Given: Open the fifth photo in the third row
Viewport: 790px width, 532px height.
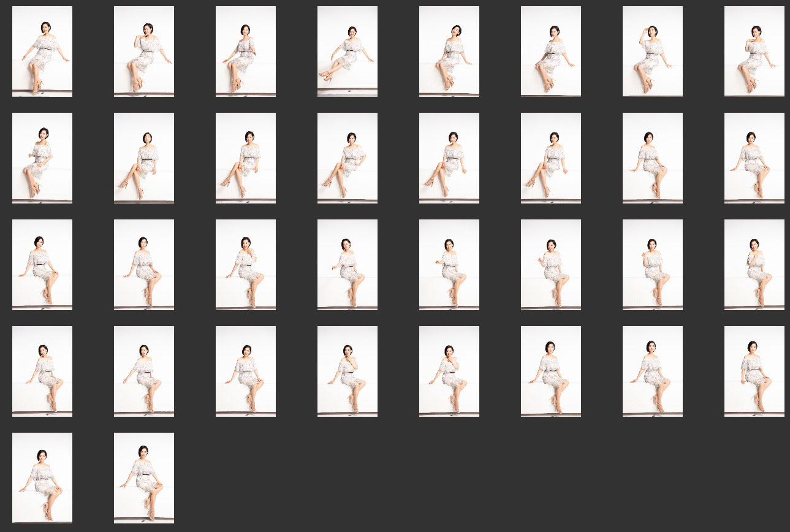Looking at the screenshot, I should coord(449,264).
